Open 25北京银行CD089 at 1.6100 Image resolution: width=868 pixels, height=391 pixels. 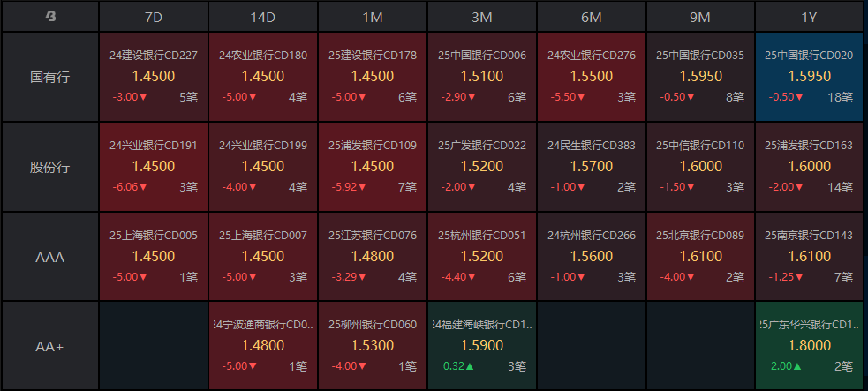pyautogui.click(x=700, y=256)
